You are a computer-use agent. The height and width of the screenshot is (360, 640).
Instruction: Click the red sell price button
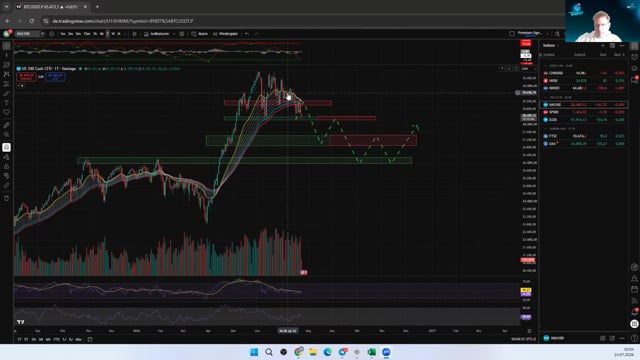[x=27, y=76]
